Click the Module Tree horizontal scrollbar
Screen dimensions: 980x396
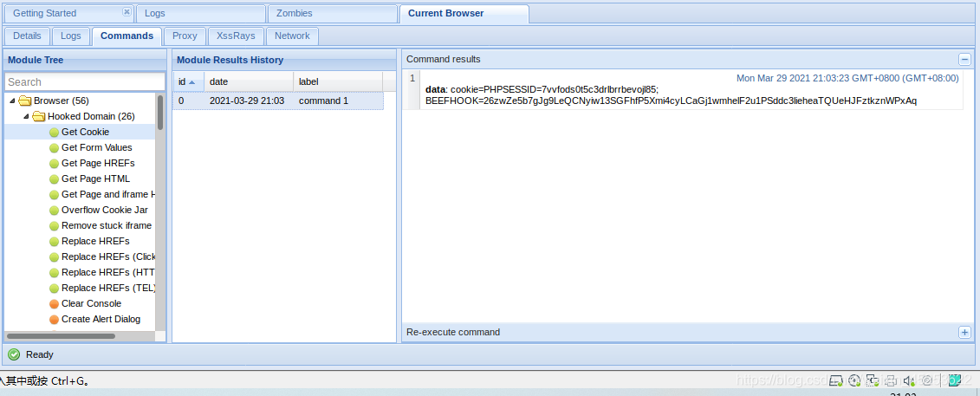point(62,336)
